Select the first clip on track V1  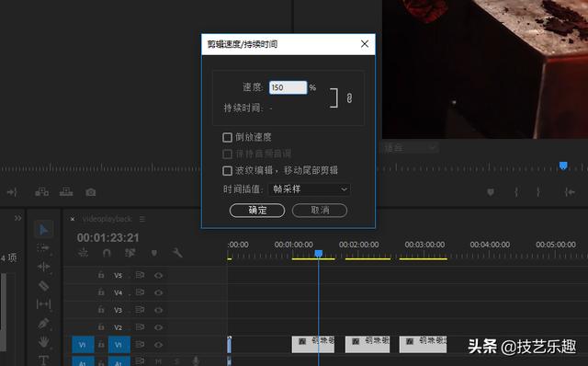point(312,344)
